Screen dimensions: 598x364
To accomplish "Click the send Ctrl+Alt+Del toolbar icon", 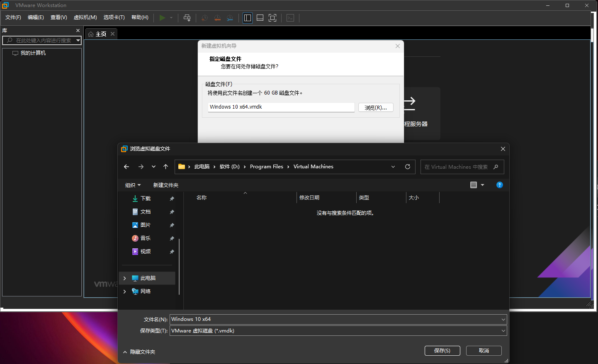I will tap(187, 18).
